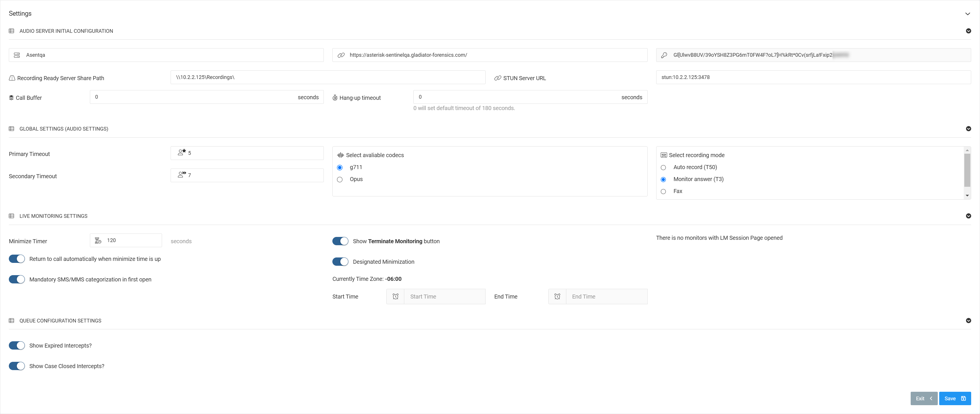This screenshot has width=980, height=414.
Task: Collapse the Live Monitoring Settings section
Action: click(968, 216)
